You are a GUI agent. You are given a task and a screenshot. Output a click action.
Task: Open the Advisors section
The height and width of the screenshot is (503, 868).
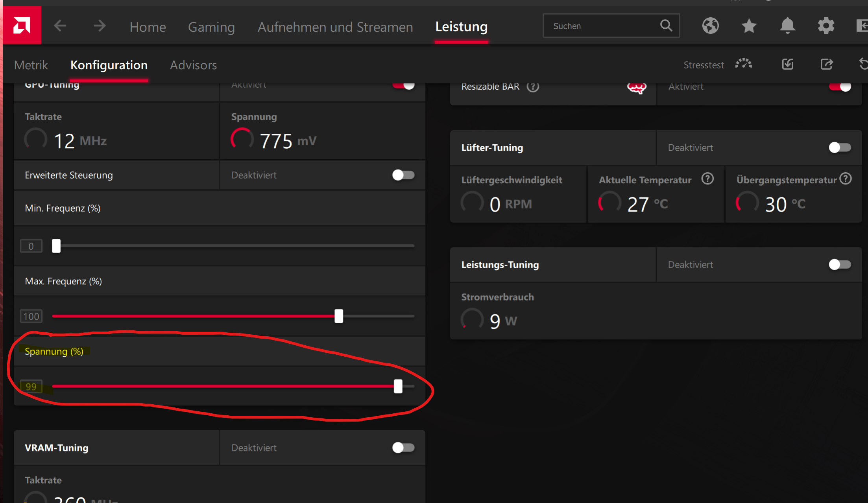pos(193,65)
